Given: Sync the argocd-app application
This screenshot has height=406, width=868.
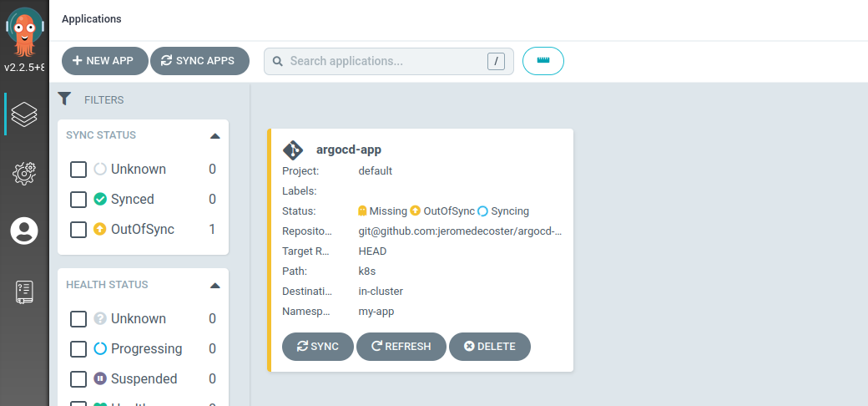Looking at the screenshot, I should (317, 347).
